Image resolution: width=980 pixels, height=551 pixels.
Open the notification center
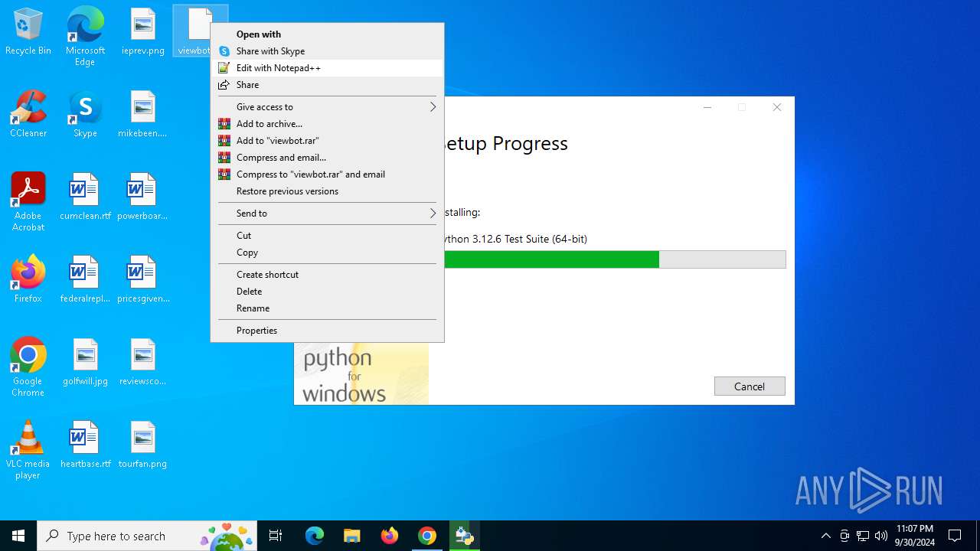click(x=955, y=536)
